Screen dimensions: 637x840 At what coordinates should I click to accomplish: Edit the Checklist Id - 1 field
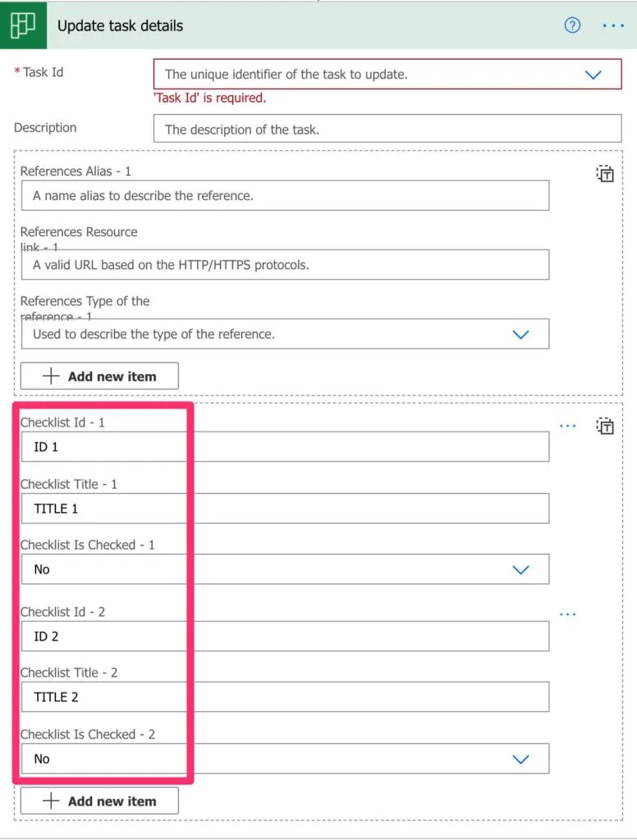tap(285, 447)
